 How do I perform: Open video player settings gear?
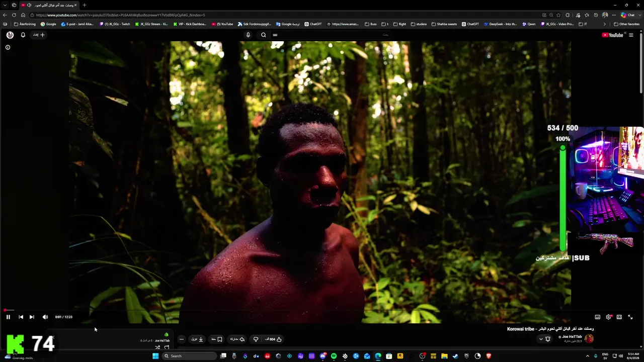(x=609, y=317)
